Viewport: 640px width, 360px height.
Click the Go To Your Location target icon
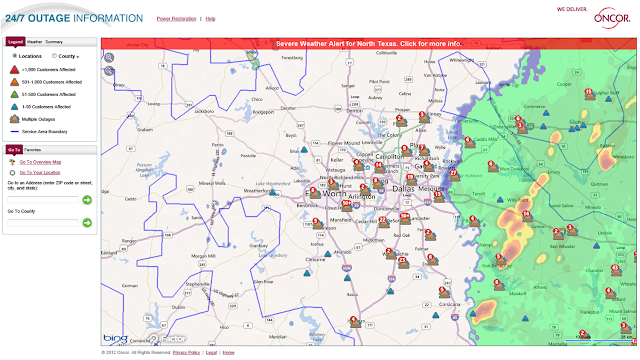click(12, 173)
